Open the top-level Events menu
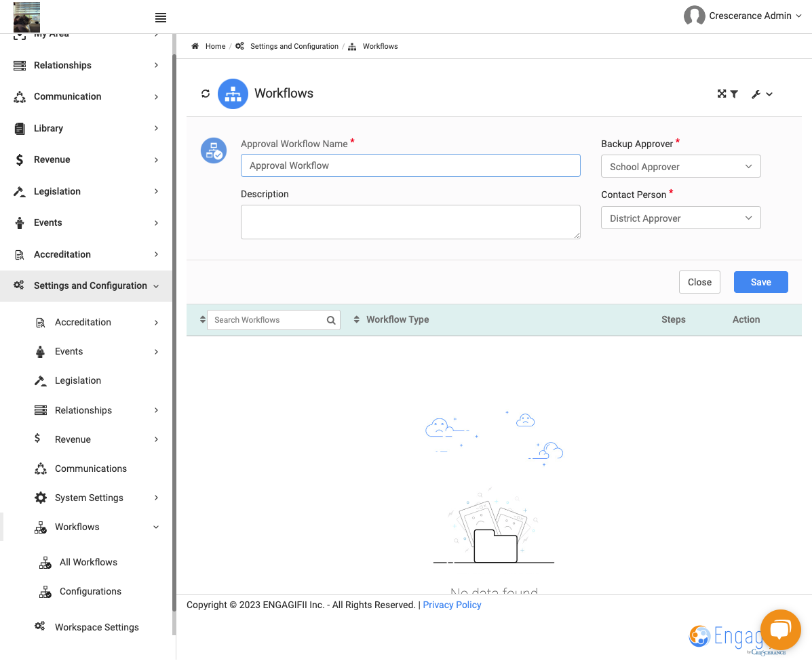Image resolution: width=812 pixels, height=661 pixels. (86, 223)
